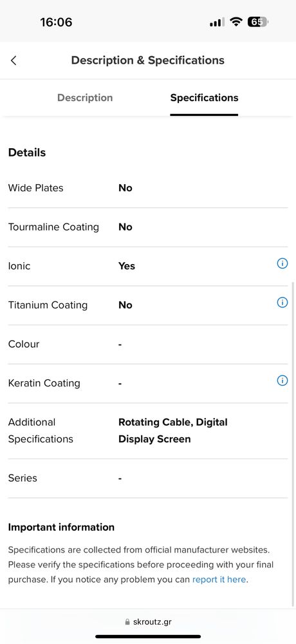Tap the skroutz.gr address bar
The image size is (296, 644).
point(148,622)
